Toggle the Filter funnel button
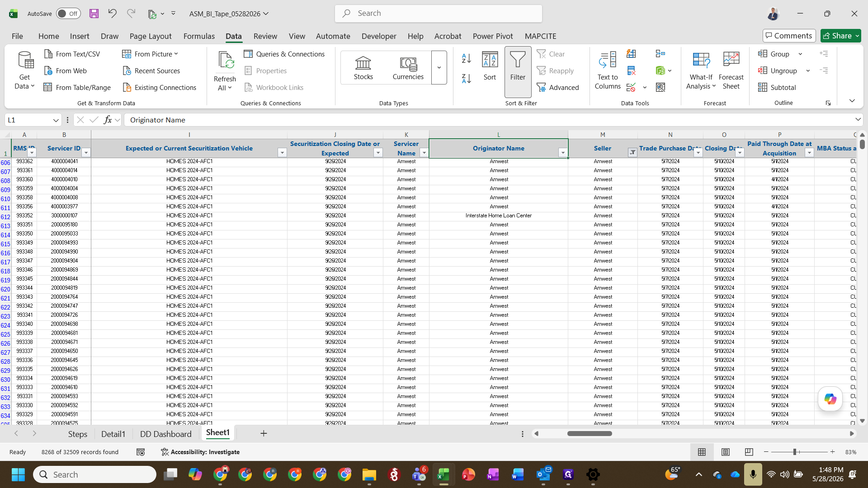Viewport: 868px width, 488px height. click(518, 71)
